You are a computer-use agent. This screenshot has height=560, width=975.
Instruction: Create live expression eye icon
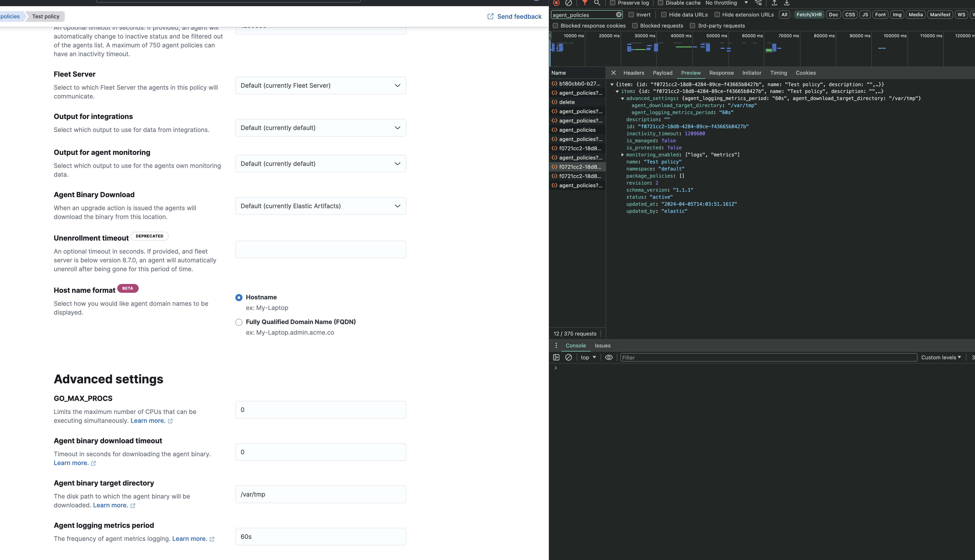609,357
